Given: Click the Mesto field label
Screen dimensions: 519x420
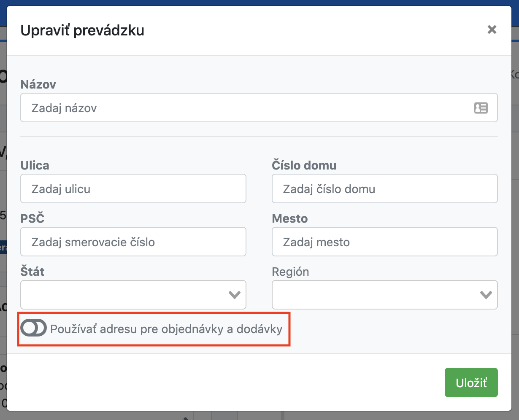Looking at the screenshot, I should (289, 219).
